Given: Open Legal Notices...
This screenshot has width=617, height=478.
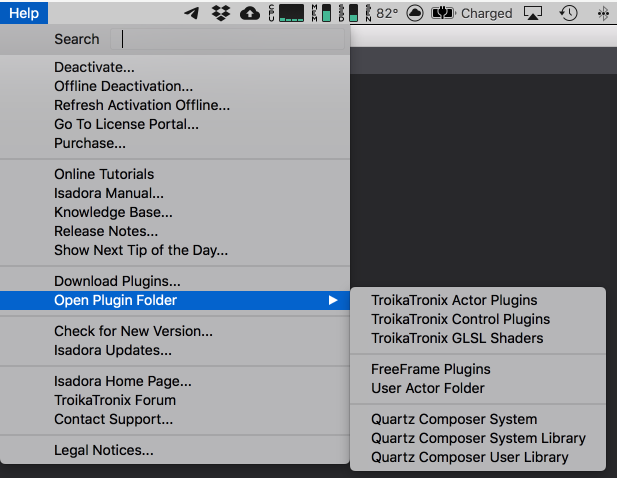Looking at the screenshot, I should point(175,450).
